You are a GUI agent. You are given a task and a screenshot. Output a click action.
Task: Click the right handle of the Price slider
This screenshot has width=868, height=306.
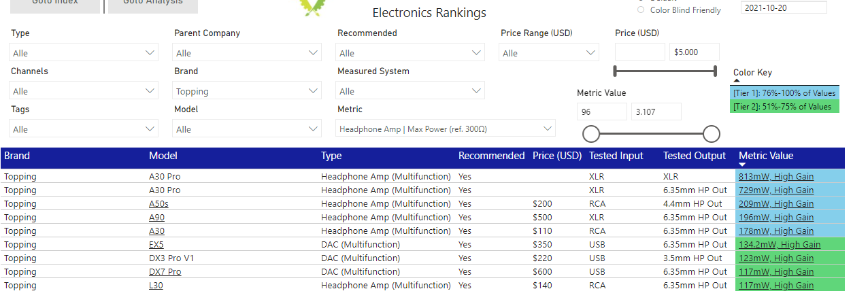715,71
